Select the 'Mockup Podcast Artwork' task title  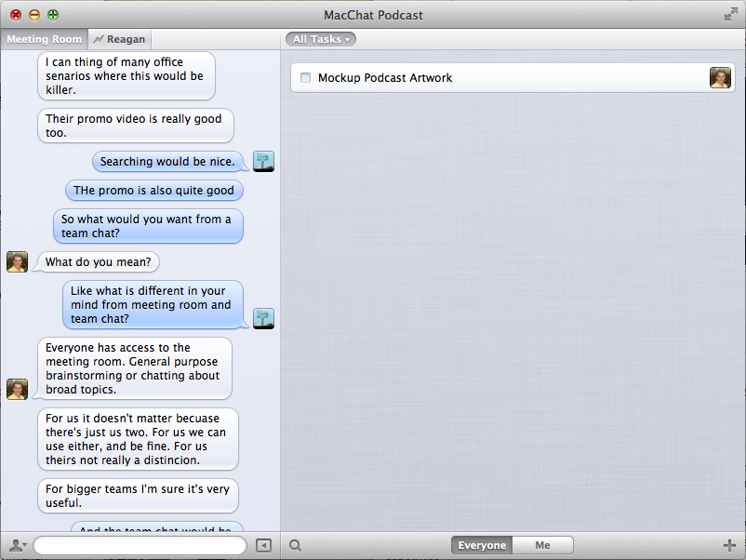(385, 77)
